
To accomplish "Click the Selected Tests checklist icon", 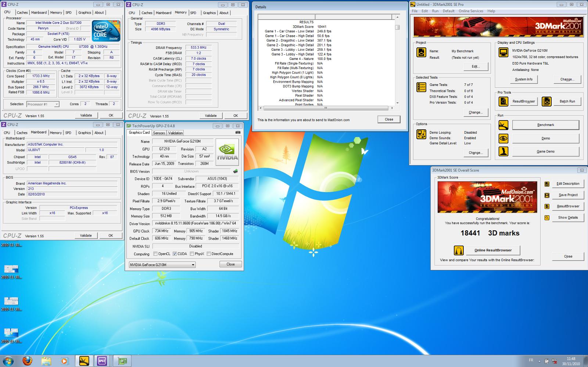I will click(421, 87).
